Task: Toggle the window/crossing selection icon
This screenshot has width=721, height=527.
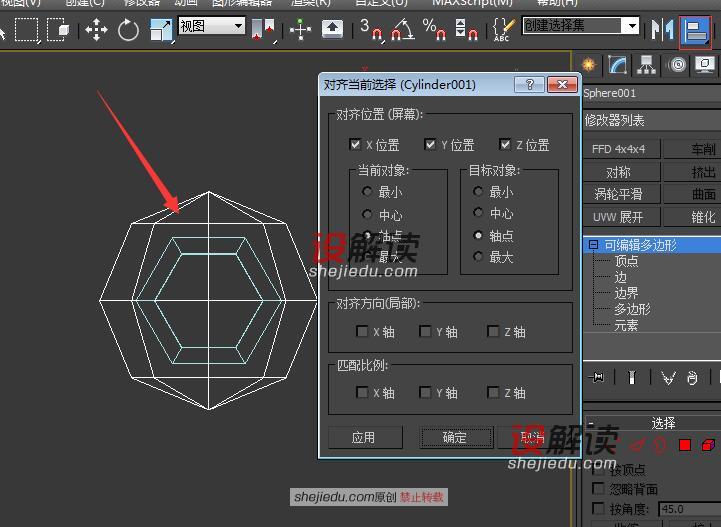Action: point(58,30)
